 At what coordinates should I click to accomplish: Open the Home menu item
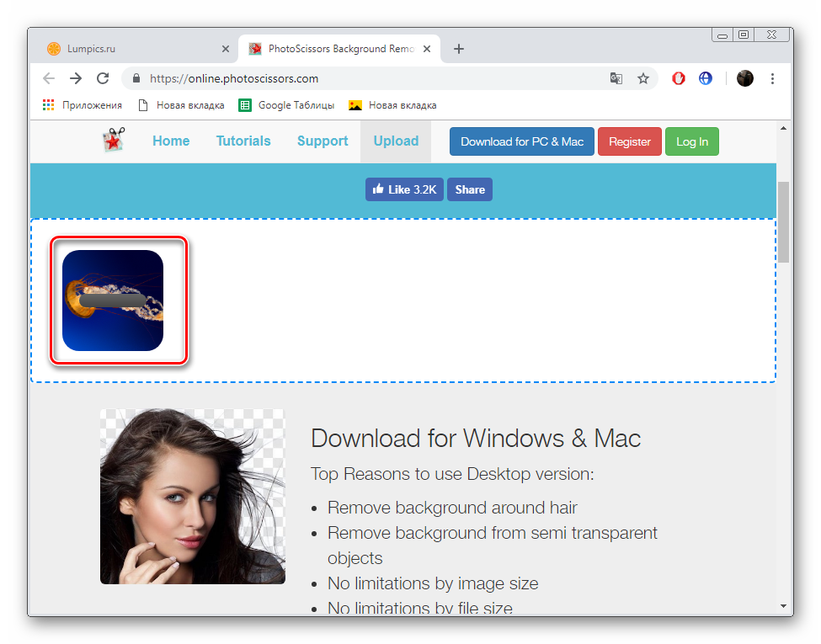click(x=171, y=141)
